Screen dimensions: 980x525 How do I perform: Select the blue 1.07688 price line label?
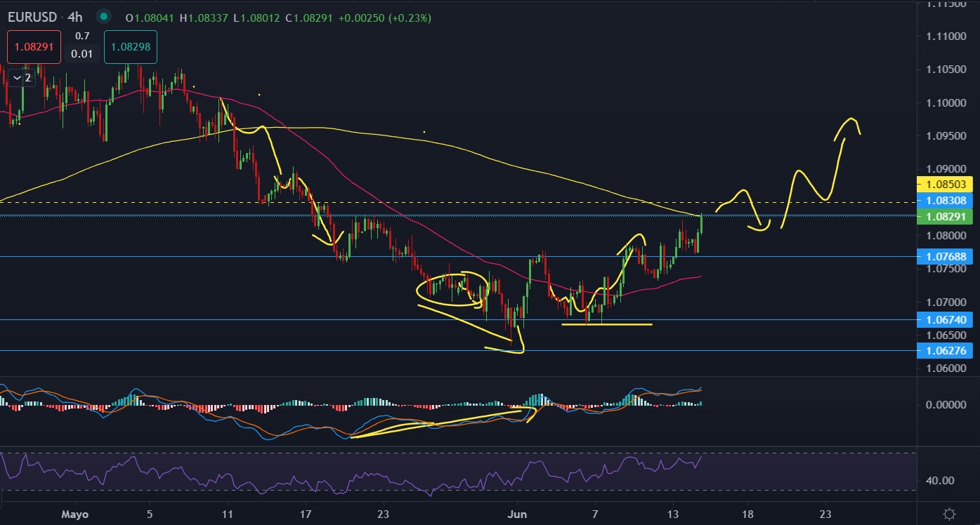pyautogui.click(x=945, y=256)
